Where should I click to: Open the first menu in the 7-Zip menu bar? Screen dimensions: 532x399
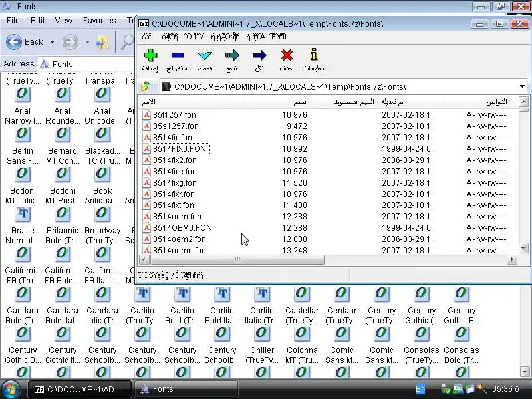pyautogui.click(x=146, y=37)
